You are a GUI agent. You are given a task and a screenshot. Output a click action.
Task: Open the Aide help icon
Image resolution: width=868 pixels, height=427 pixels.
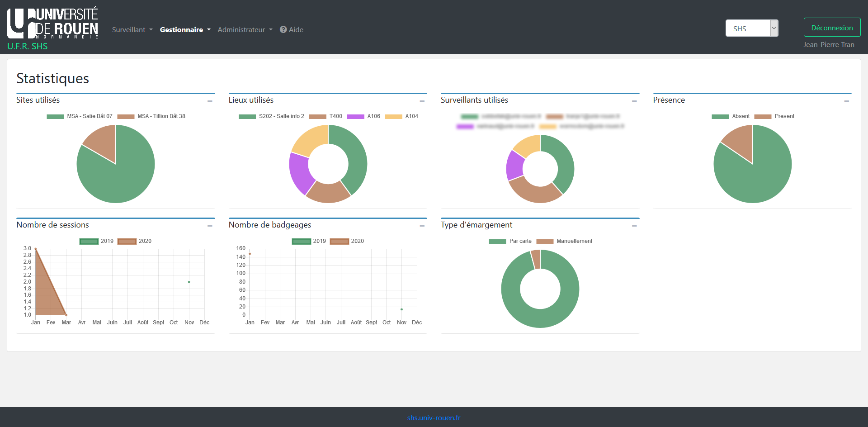pos(283,29)
